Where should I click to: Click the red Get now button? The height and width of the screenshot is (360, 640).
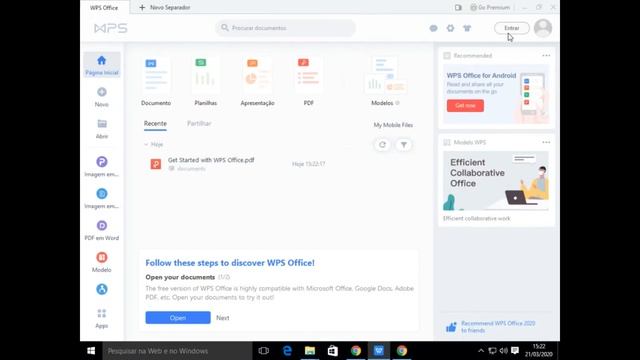click(465, 105)
